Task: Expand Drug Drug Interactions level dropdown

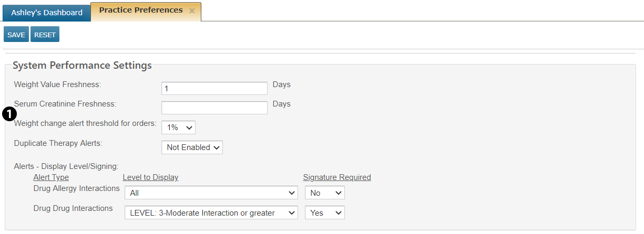Action: [211, 212]
